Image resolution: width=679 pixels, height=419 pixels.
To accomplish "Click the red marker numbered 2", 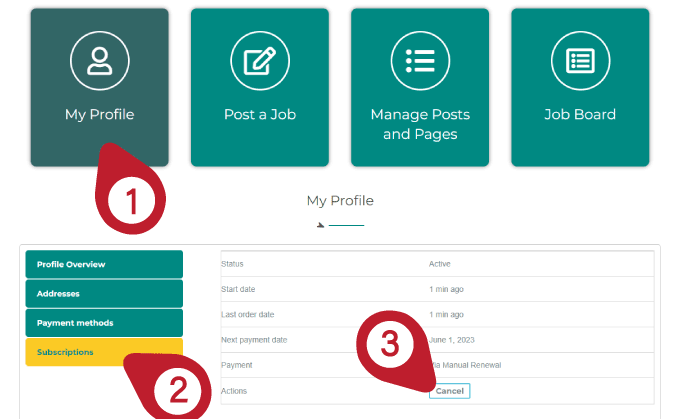I will pyautogui.click(x=178, y=388).
